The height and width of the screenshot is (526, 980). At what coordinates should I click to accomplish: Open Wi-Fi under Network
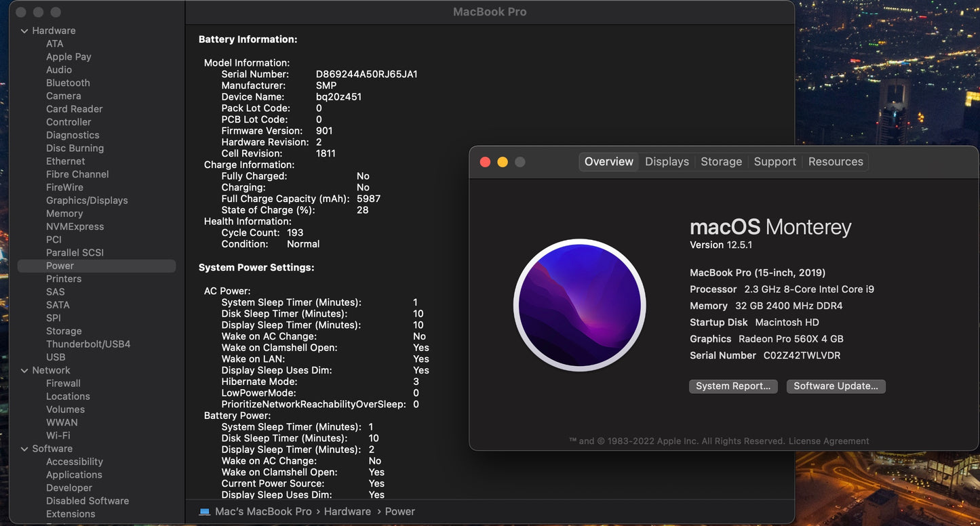tap(58, 436)
